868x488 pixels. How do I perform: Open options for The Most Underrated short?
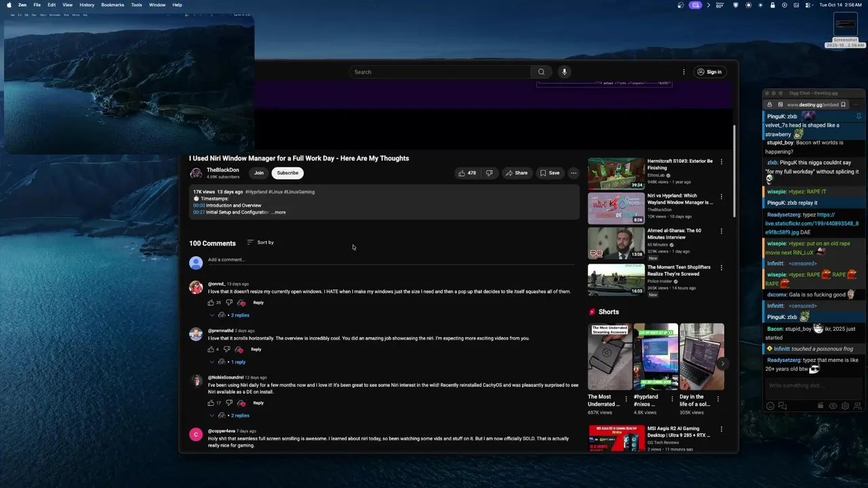[x=626, y=399]
